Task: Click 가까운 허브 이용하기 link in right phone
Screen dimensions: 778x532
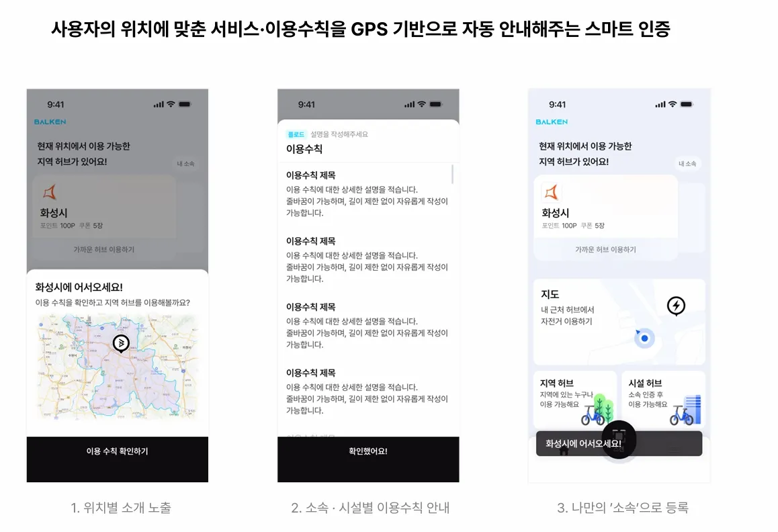Action: [605, 249]
